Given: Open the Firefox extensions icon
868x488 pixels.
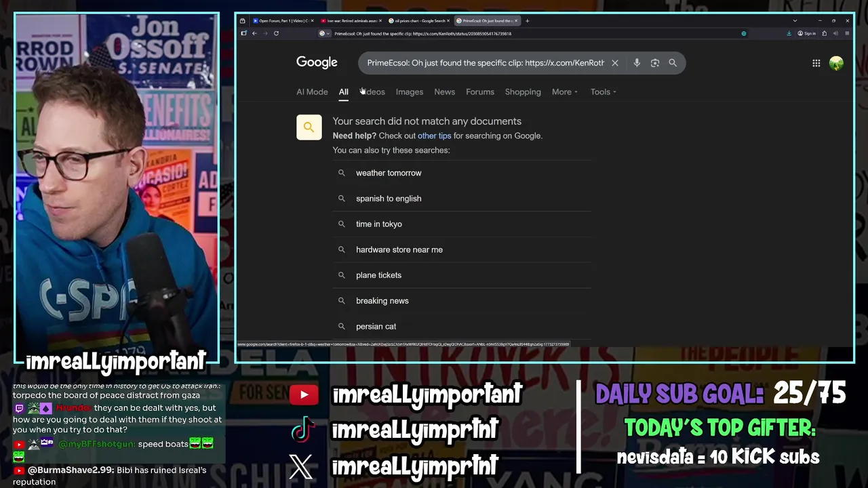Looking at the screenshot, I should [x=824, y=33].
